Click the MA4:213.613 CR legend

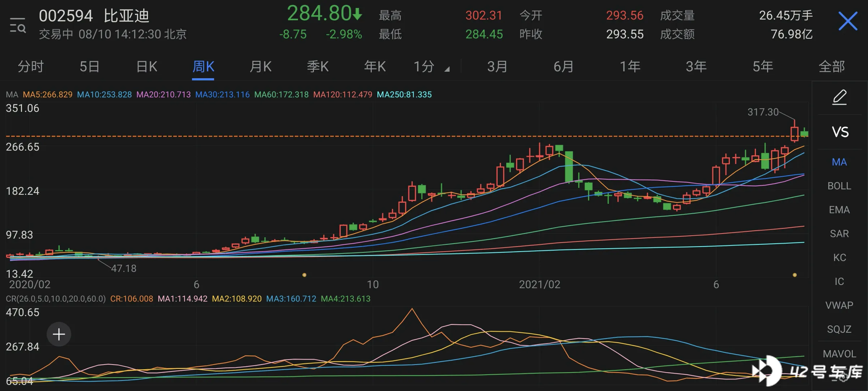coord(346,299)
